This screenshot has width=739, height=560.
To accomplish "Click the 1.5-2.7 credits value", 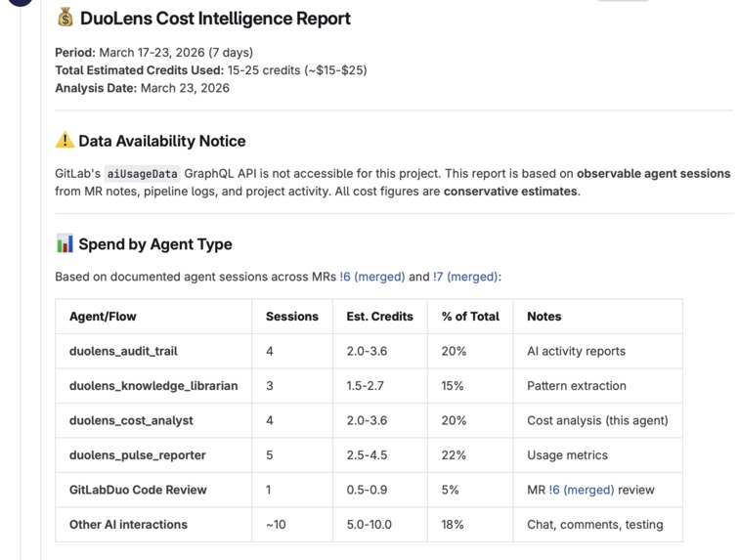I will point(366,386).
